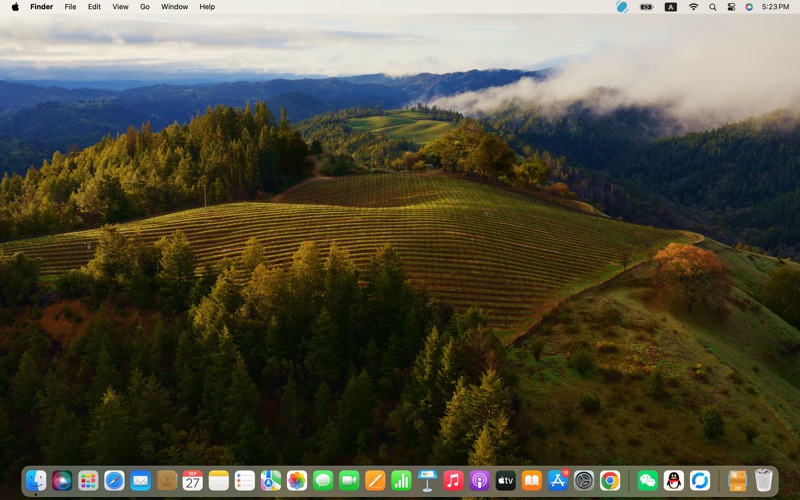Launch Launchpad from the dock
Screen dimensions: 800x500
point(88,481)
